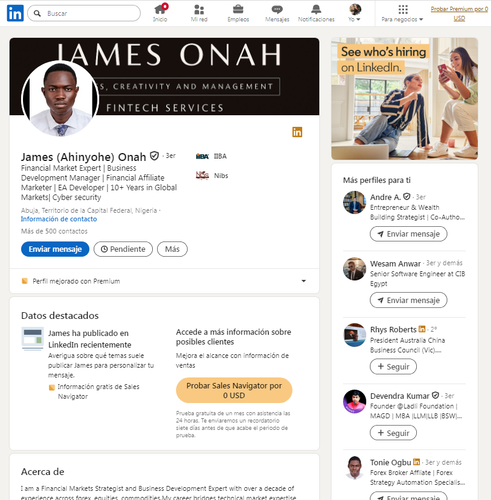Viewport: 491px width, 500px height.
Task: Click Rhys Roberts Premium badge icon
Action: tap(422, 329)
